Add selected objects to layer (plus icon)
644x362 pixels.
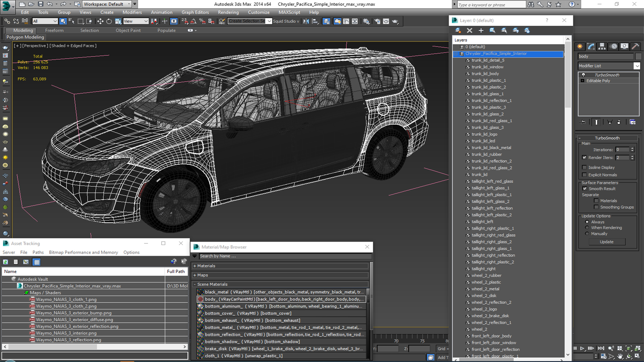pyautogui.click(x=481, y=31)
